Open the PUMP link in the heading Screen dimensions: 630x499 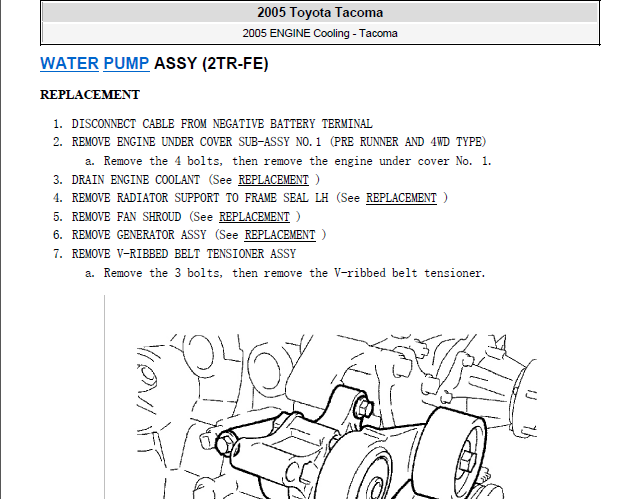(x=127, y=63)
